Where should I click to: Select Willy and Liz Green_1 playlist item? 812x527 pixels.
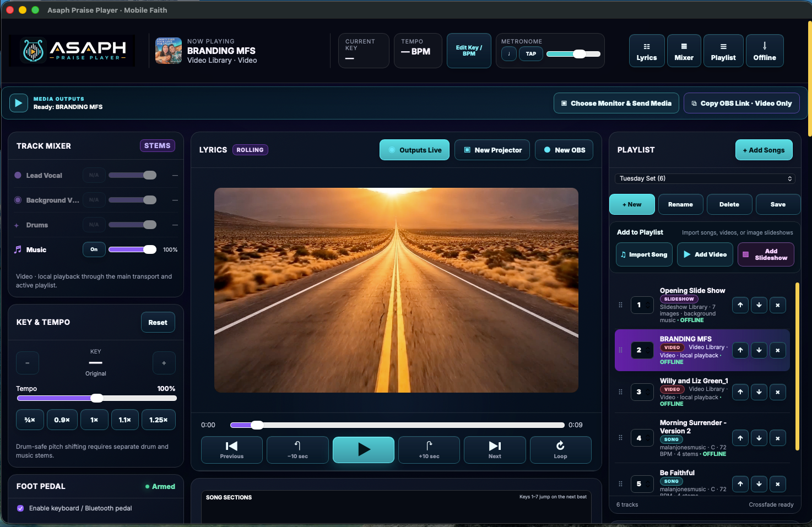pos(702,392)
